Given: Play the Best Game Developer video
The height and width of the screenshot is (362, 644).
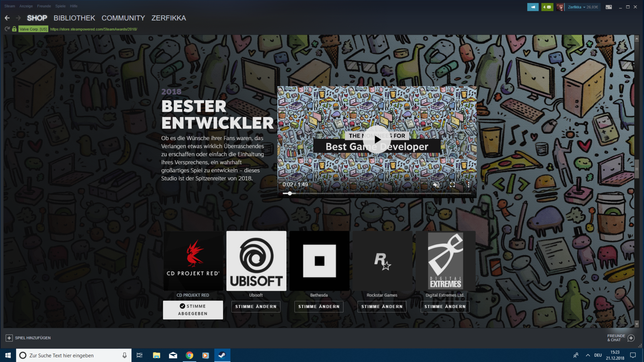Looking at the screenshot, I should (377, 140).
